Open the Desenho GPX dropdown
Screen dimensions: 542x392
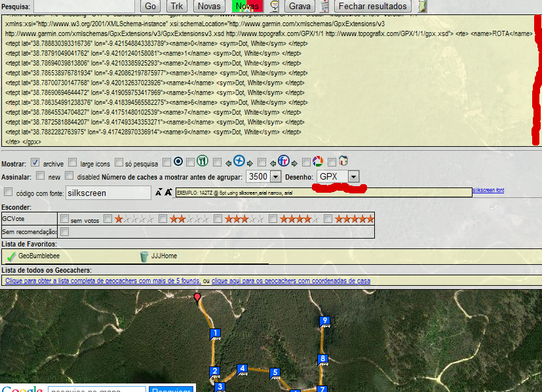(338, 176)
